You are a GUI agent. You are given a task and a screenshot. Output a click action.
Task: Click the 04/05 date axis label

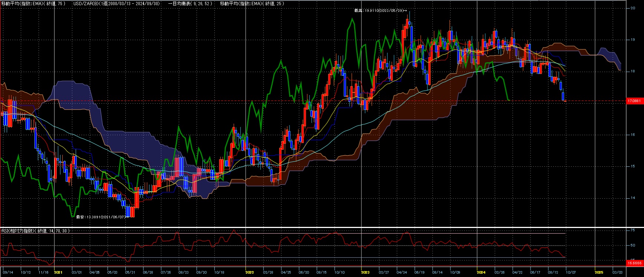tap(95, 273)
